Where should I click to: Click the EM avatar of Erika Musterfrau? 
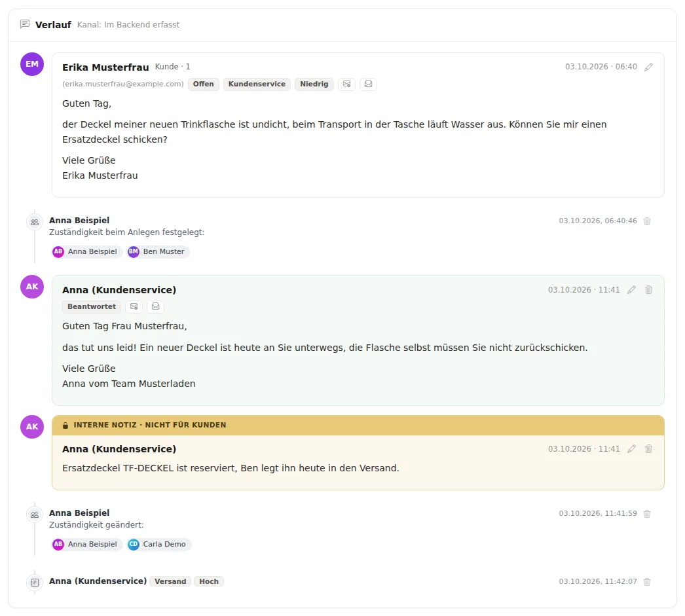[x=32, y=64]
